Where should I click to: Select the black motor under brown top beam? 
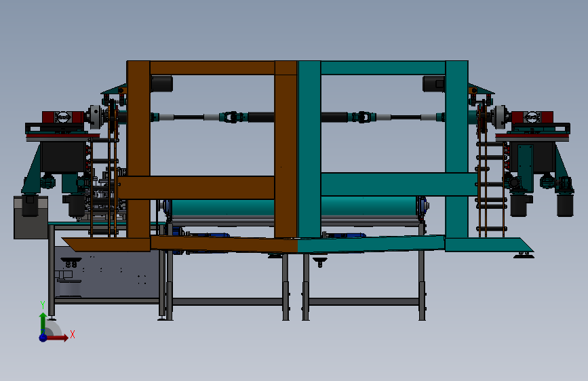[x=161, y=83]
